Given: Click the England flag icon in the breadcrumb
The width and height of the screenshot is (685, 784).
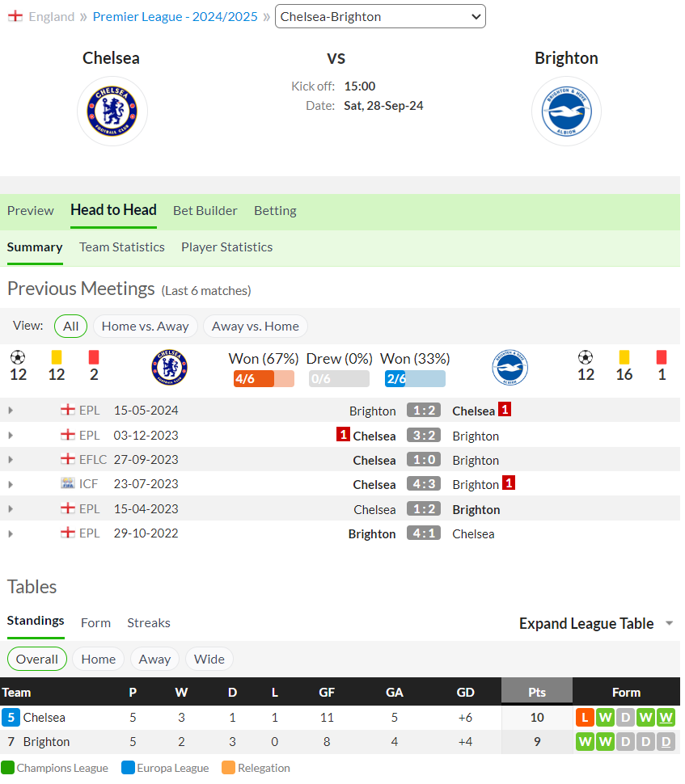Looking at the screenshot, I should [x=15, y=16].
